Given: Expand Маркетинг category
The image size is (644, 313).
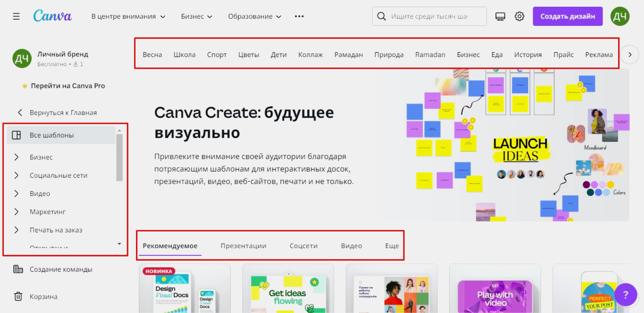Looking at the screenshot, I should [16, 212].
